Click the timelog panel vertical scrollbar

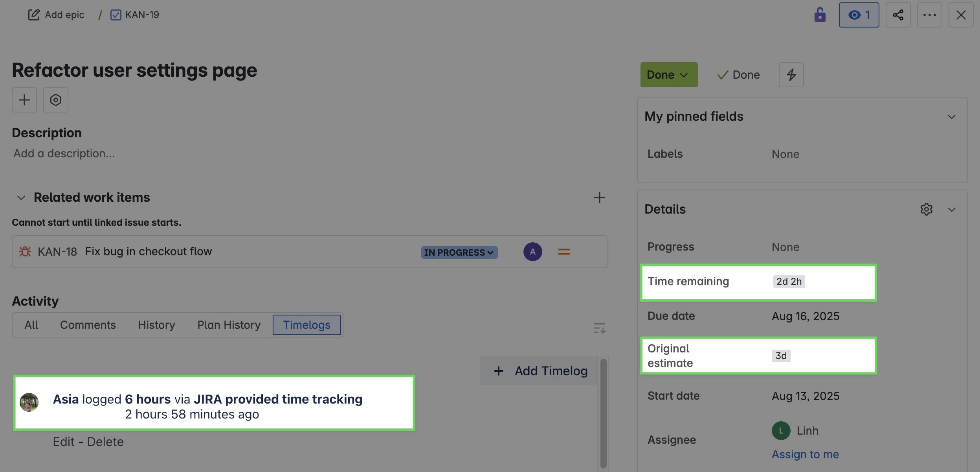coord(603,413)
